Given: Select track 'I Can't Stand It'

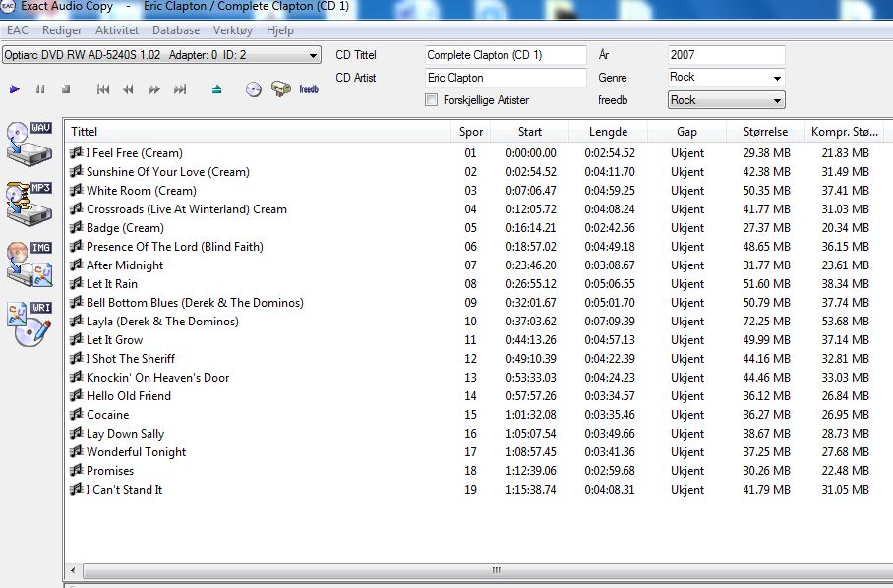Looking at the screenshot, I should tap(124, 490).
